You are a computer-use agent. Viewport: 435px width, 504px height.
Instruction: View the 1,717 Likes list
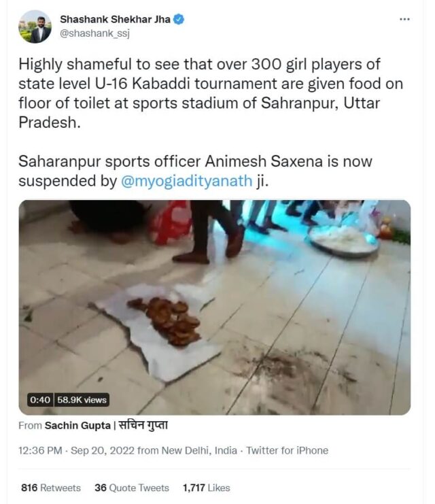click(207, 488)
